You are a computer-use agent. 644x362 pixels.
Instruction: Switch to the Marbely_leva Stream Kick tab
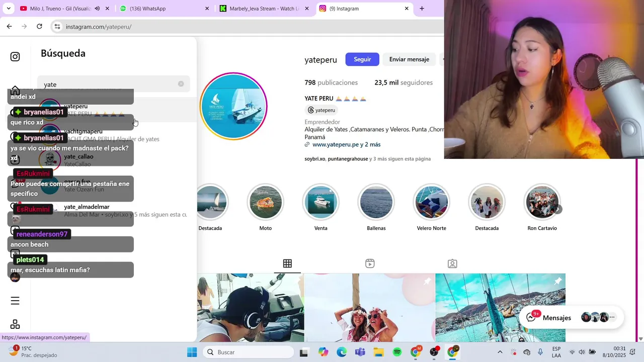(264, 9)
